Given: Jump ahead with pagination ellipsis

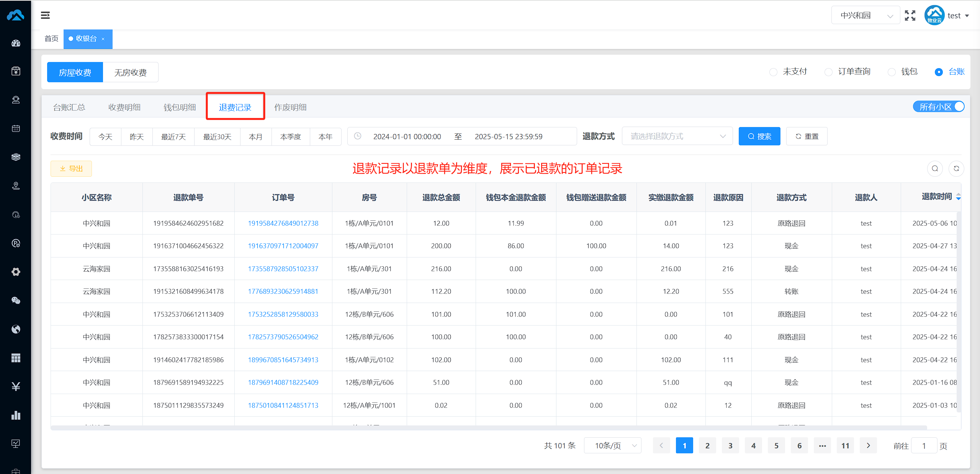Looking at the screenshot, I should coord(822,446).
